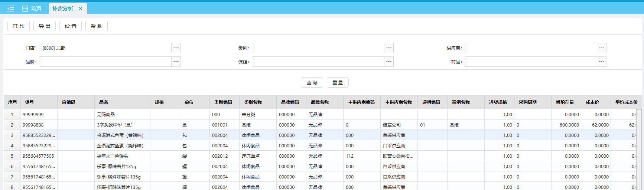The image size is (644, 190).
Task: Open the 品牌 brand picker ellipsis
Action: click(176, 62)
